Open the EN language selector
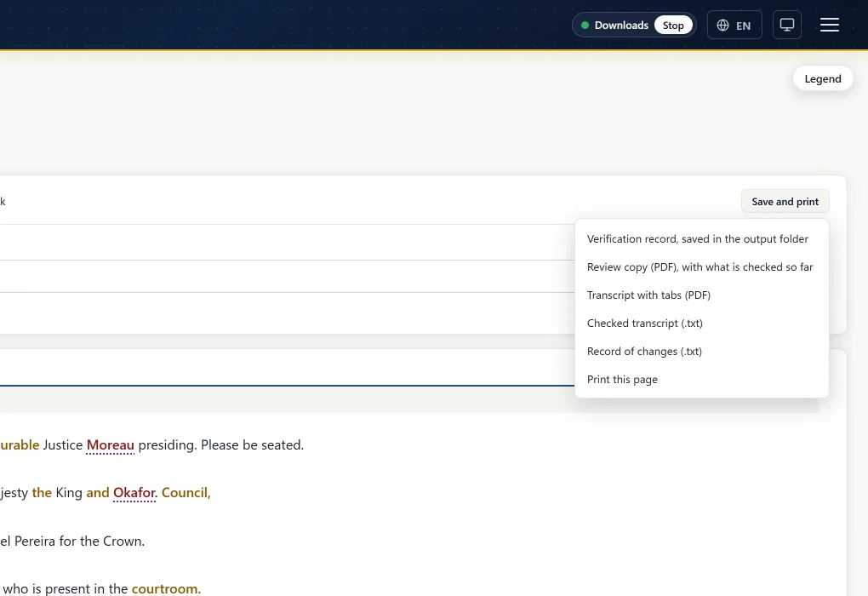Image resolution: width=868 pixels, height=596 pixels. point(734,25)
